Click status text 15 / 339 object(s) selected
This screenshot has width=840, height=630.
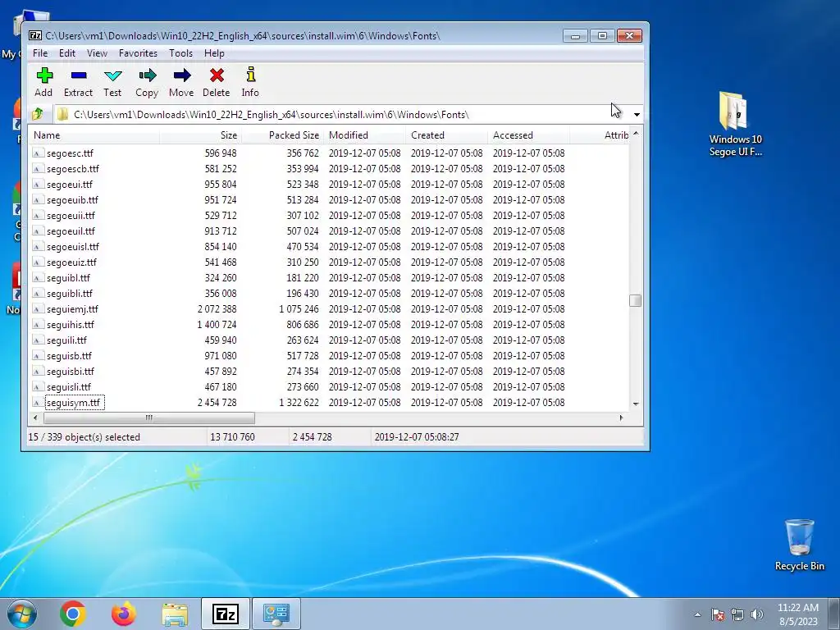click(84, 437)
